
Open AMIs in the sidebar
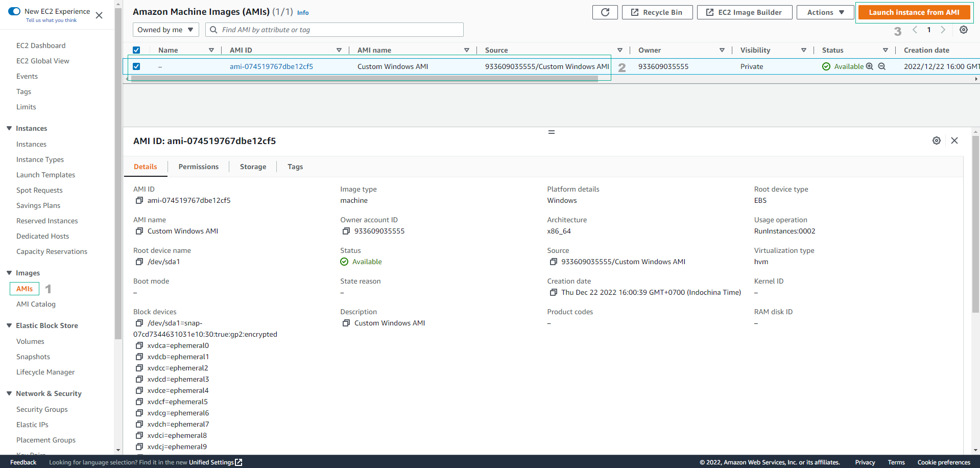(x=25, y=289)
